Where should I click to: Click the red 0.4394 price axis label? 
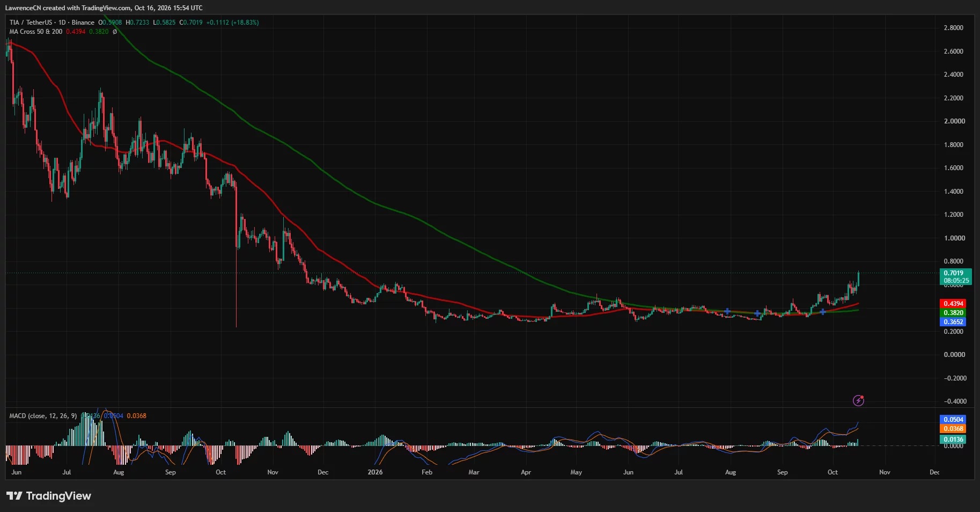pos(953,304)
